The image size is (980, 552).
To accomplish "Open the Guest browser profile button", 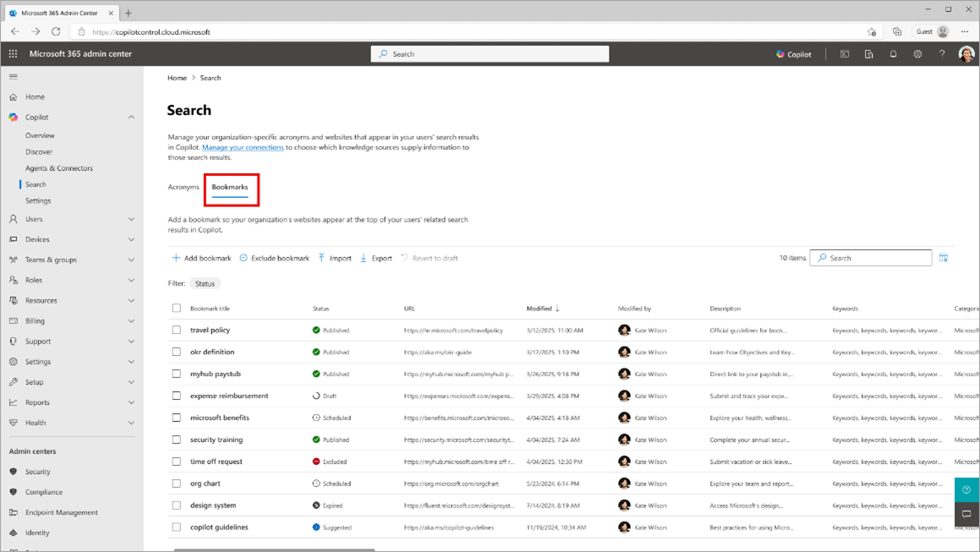I will click(932, 32).
